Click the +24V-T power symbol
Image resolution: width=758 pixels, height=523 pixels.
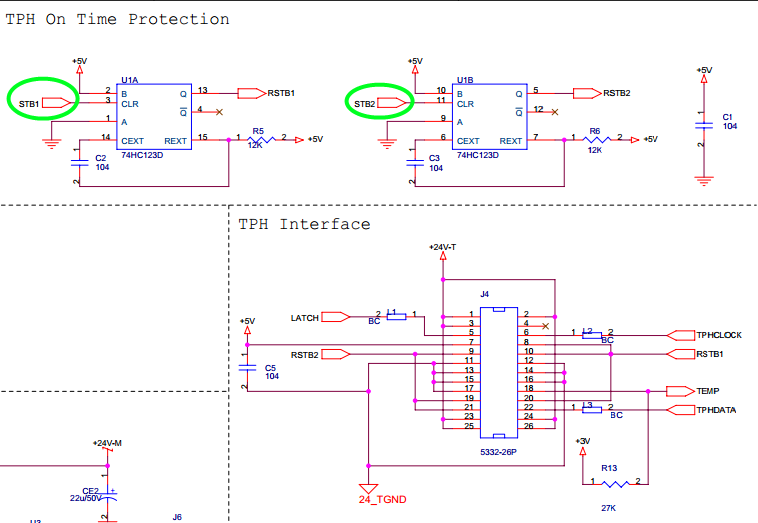(x=443, y=256)
